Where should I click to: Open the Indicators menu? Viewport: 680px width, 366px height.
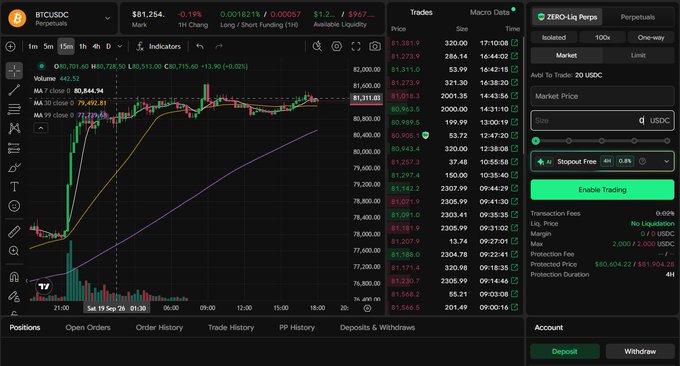coord(158,46)
